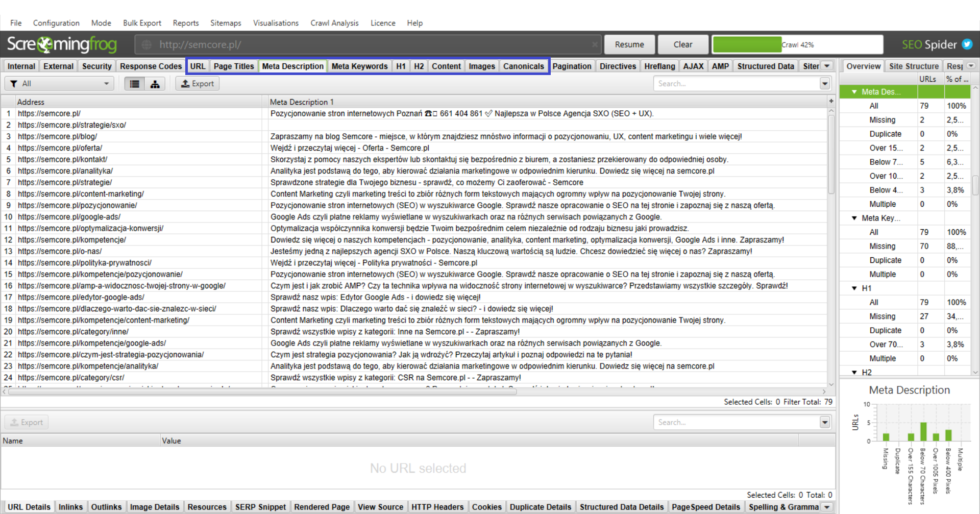The image size is (980, 514).
Task: Click the upper Export button
Action: tap(198, 84)
